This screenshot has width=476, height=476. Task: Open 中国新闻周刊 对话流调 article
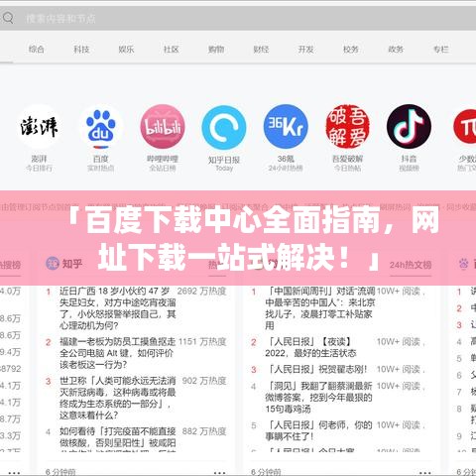tap(320, 308)
